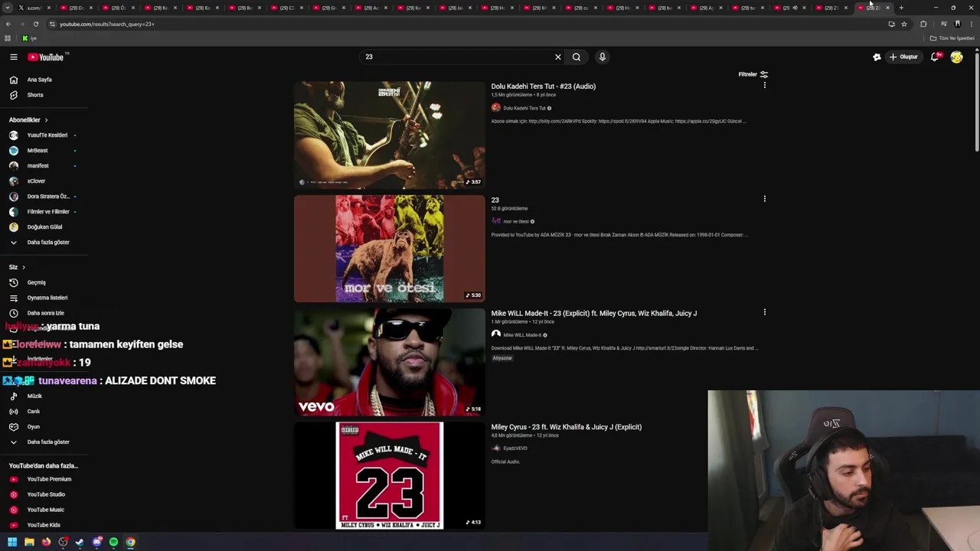Image resolution: width=980 pixels, height=551 pixels.
Task: Open Dolu Kadehi Ters Tut channel link
Action: (524, 108)
